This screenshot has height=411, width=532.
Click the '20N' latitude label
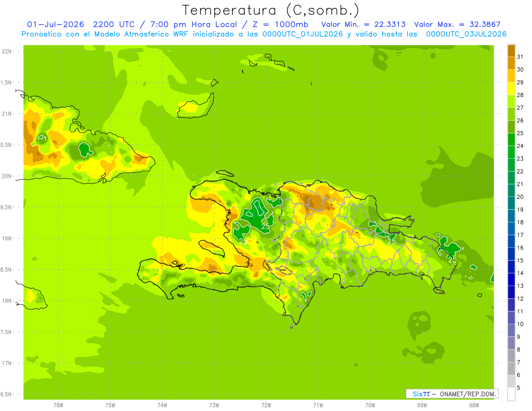7,176
